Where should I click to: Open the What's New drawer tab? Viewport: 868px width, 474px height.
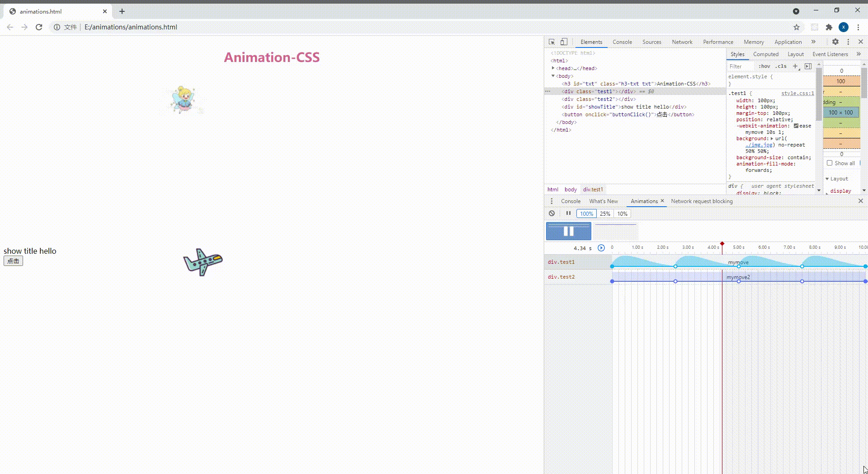point(604,201)
